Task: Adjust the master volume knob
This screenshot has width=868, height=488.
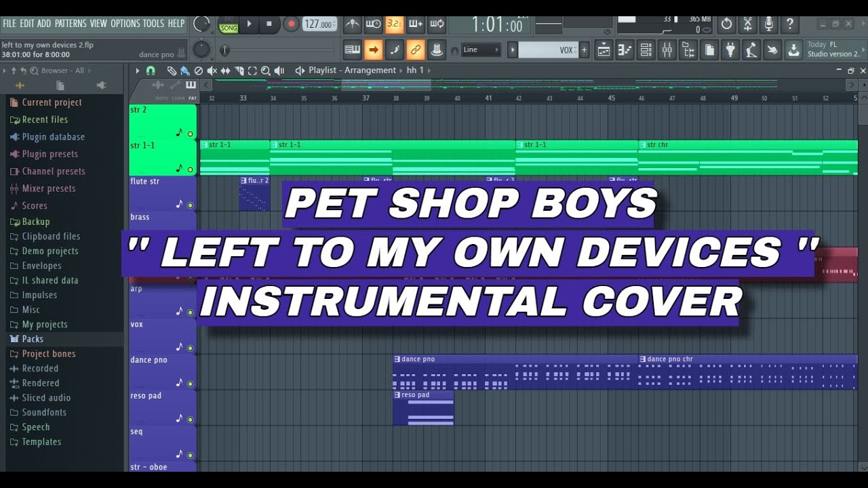Action: pos(201,24)
